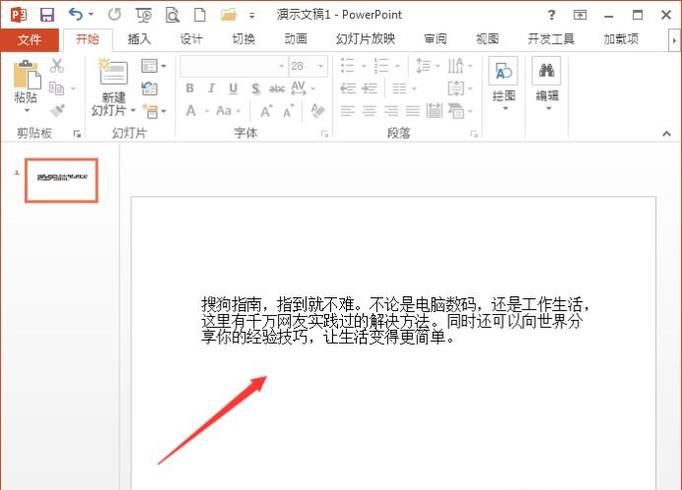
Task: Open the 文件 File tab
Action: 30,40
